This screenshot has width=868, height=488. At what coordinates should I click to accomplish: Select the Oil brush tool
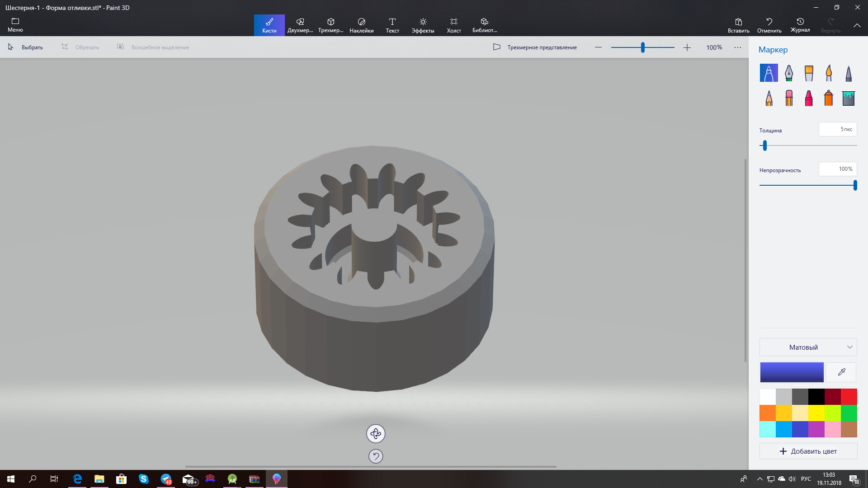[x=809, y=73]
